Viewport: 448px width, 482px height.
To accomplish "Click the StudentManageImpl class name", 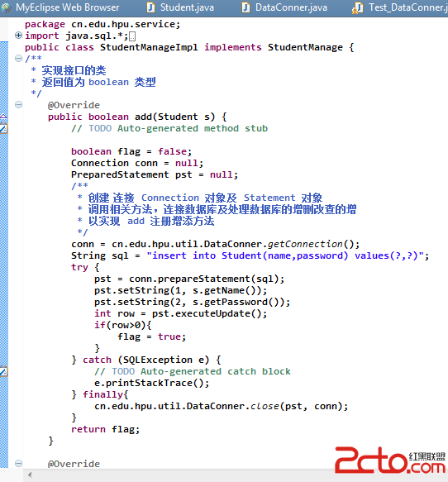I will (149, 47).
